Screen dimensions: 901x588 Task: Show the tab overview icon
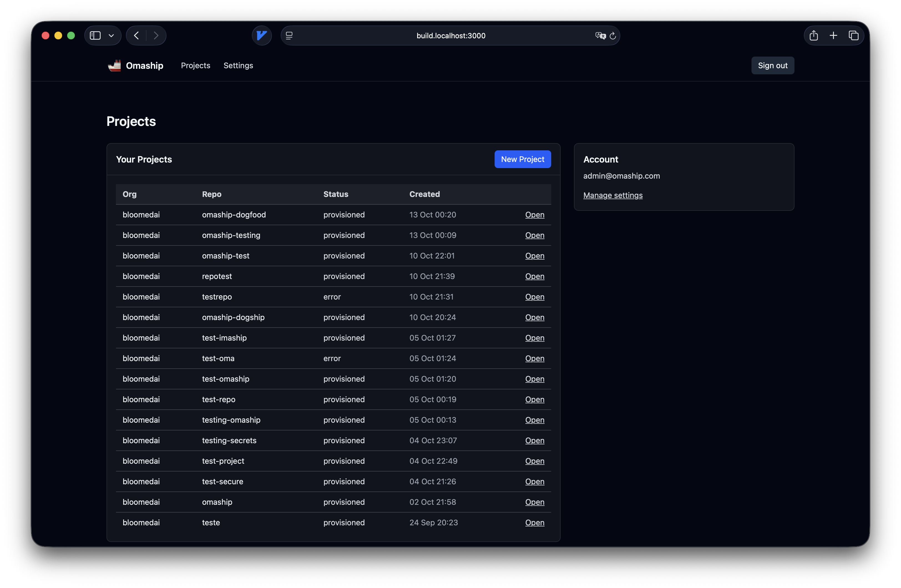(853, 36)
